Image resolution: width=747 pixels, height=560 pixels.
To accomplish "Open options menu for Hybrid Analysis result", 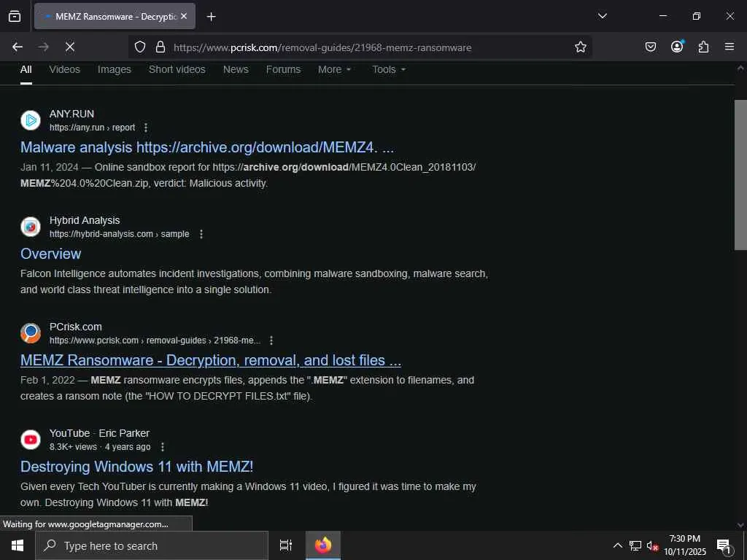I will 201,234.
